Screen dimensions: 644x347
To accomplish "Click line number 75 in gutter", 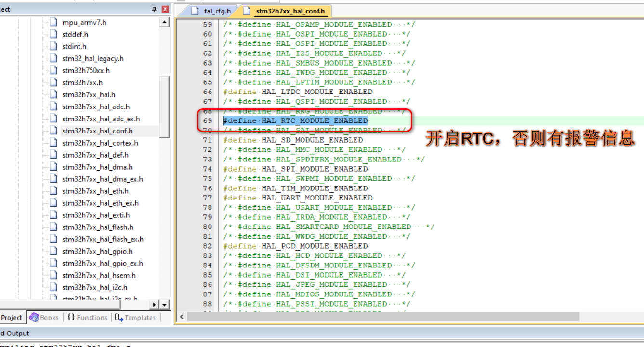I will 208,178.
